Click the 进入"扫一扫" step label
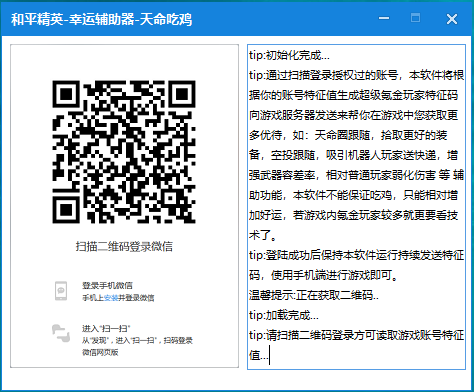The width and height of the screenshot is (474, 392). pos(106,329)
